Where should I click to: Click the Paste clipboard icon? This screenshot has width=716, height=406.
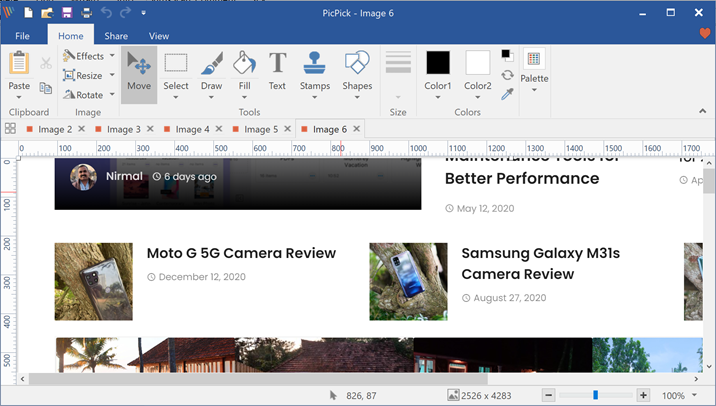(x=19, y=63)
